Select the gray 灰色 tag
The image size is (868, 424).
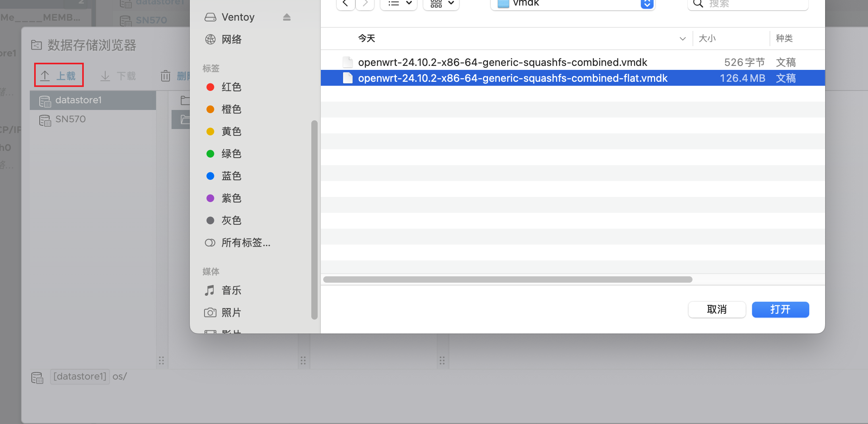pyautogui.click(x=224, y=220)
